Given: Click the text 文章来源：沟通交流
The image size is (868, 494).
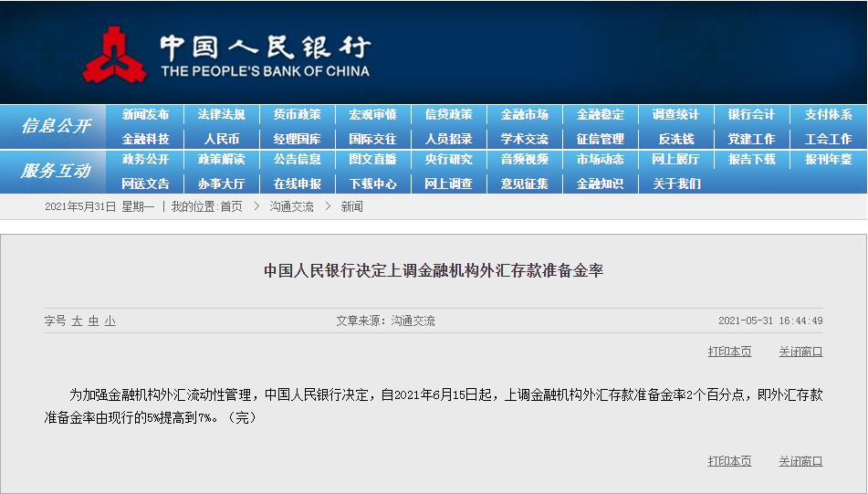Looking at the screenshot, I should coord(386,321).
